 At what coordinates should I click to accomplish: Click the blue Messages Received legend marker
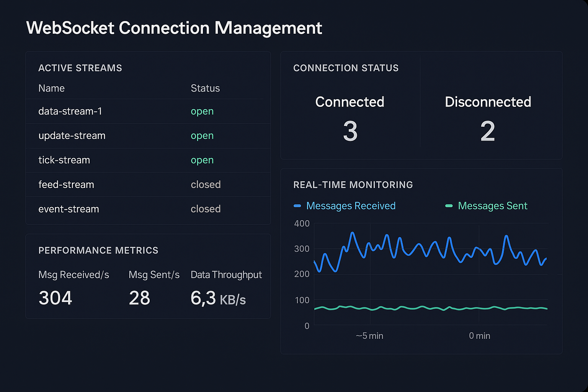(297, 206)
